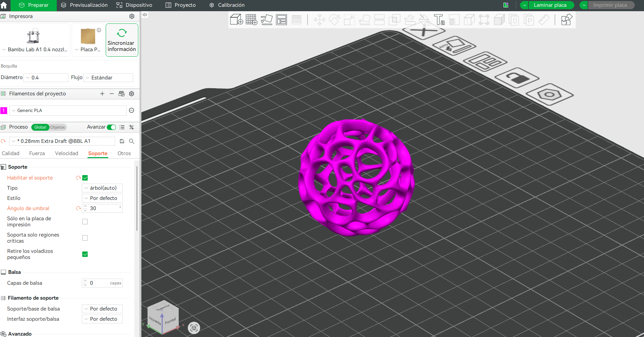644x337 pixels.
Task: Select the Scale tool in the toolbar
Action: click(x=349, y=20)
